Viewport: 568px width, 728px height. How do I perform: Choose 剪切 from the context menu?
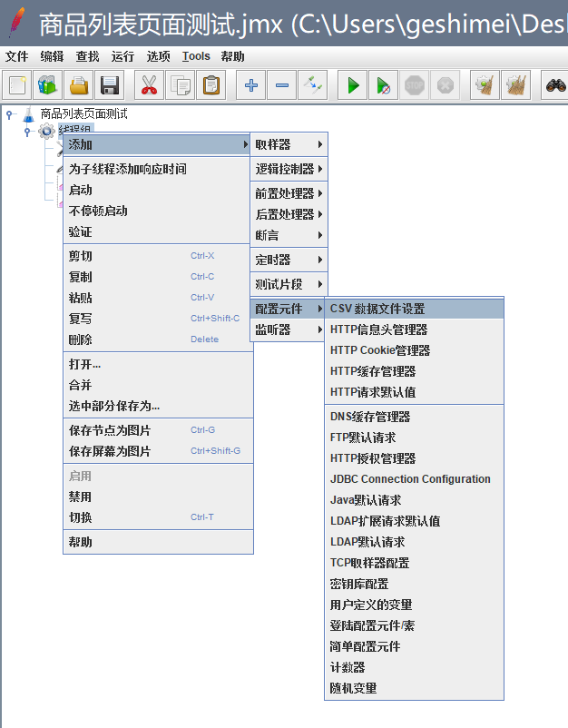[x=157, y=256]
